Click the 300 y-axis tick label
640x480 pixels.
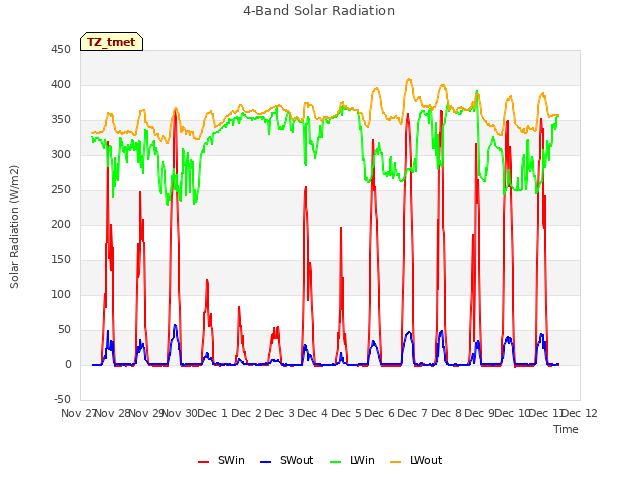(x=61, y=154)
